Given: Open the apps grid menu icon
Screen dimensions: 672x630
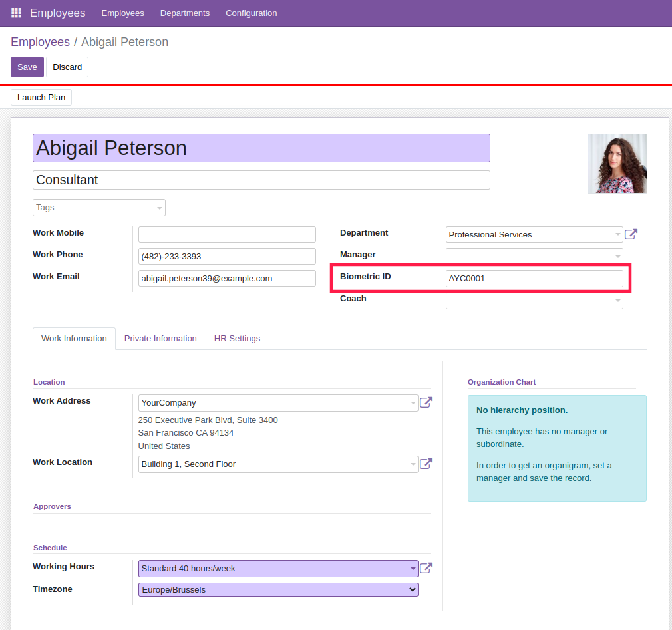Looking at the screenshot, I should point(16,13).
